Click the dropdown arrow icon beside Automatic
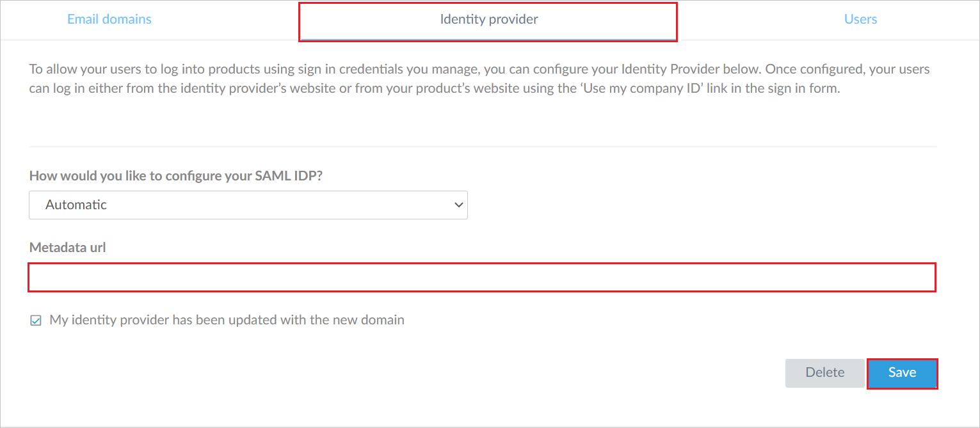The image size is (980, 428). coord(458,205)
